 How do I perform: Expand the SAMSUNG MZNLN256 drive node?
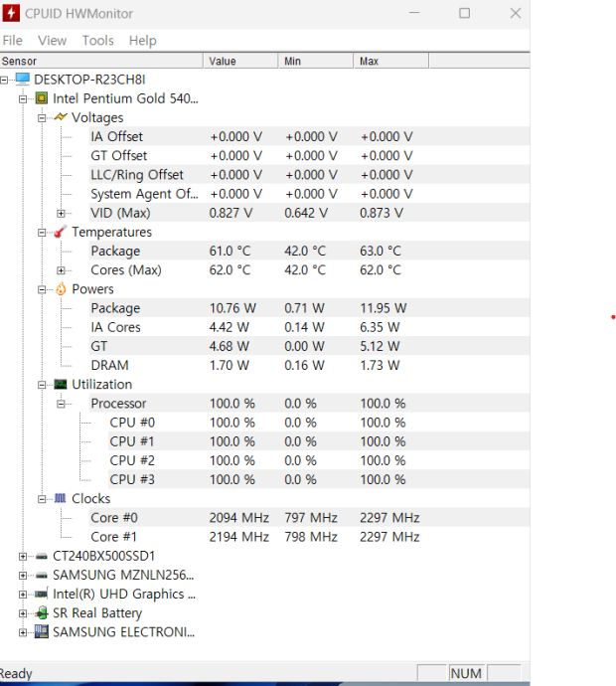tap(23, 576)
